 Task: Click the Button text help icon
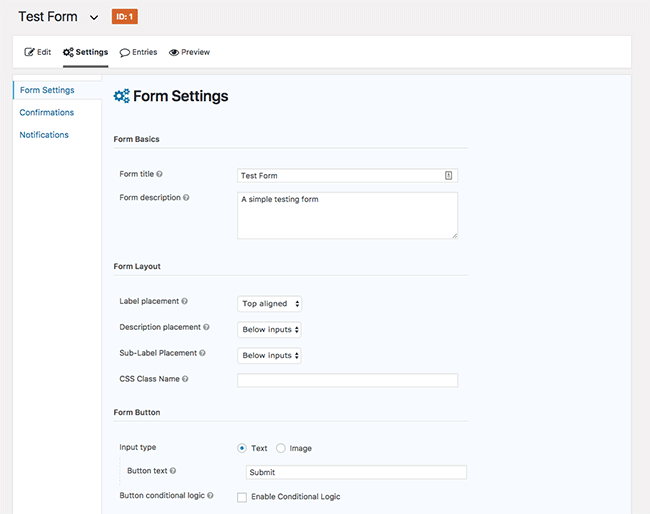click(173, 471)
